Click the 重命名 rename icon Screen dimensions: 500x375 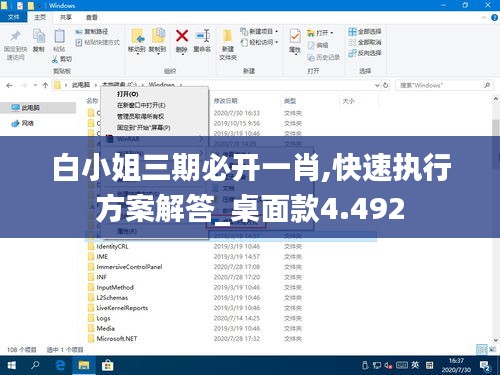coord(202,36)
